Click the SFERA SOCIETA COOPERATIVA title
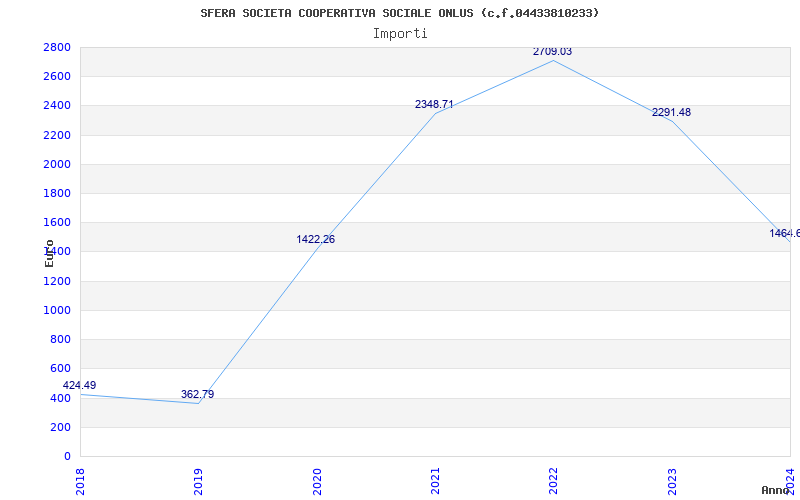This screenshot has width=800, height=500. 399,13
